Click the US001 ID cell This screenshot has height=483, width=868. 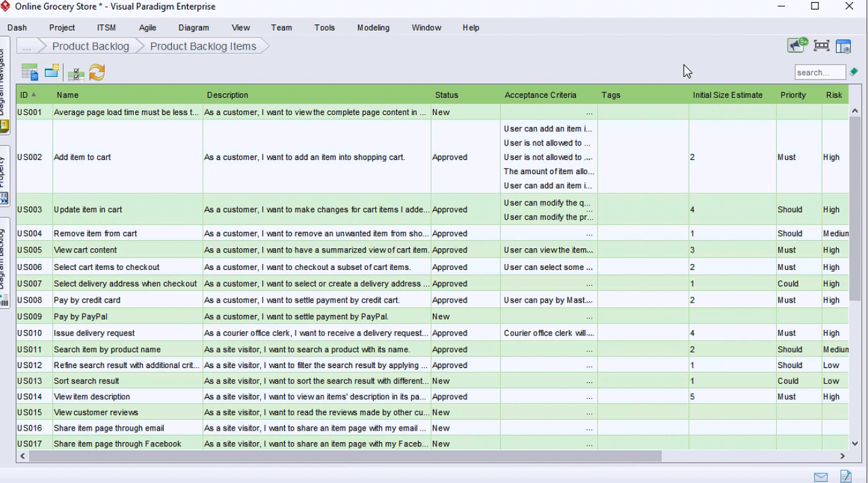pos(34,112)
